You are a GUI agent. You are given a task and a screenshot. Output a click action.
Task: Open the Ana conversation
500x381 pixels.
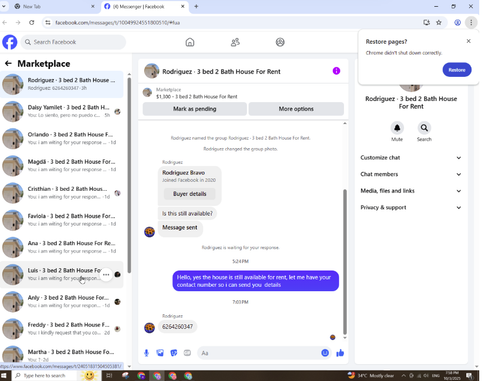(x=62, y=247)
